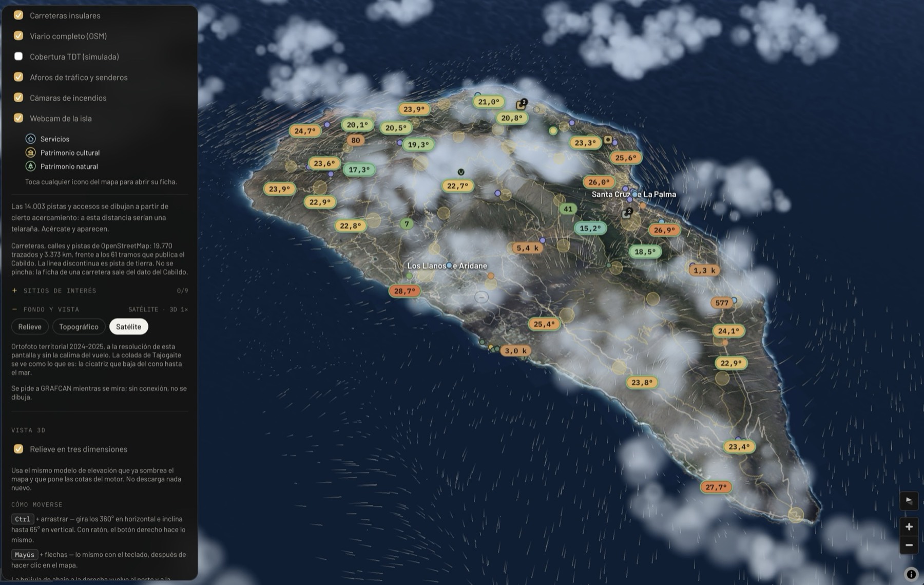Reset map north with the compass button
The width and height of the screenshot is (924, 585).
pos(909,501)
